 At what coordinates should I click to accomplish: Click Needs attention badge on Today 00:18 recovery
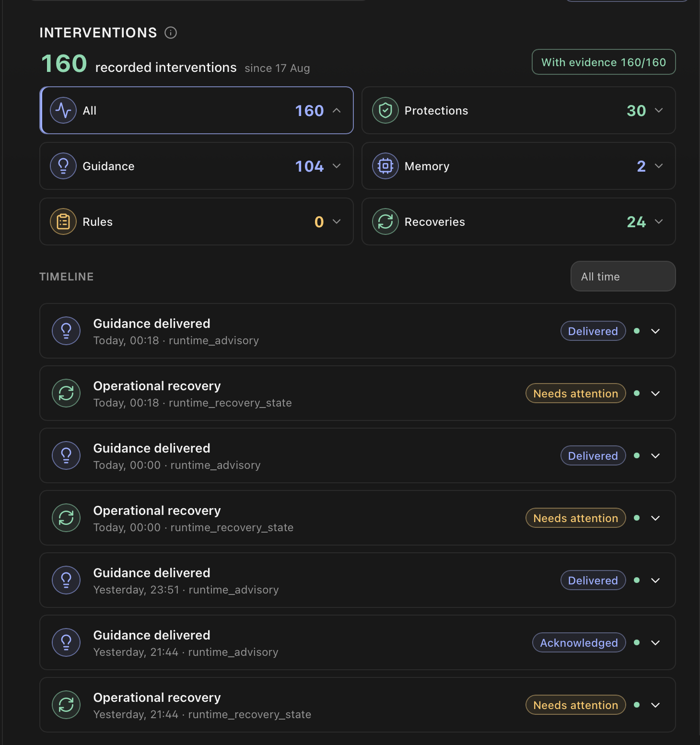575,394
